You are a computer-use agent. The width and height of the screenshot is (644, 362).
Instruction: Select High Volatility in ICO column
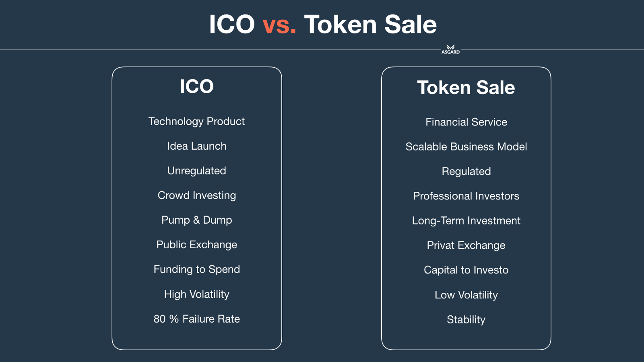(196, 294)
